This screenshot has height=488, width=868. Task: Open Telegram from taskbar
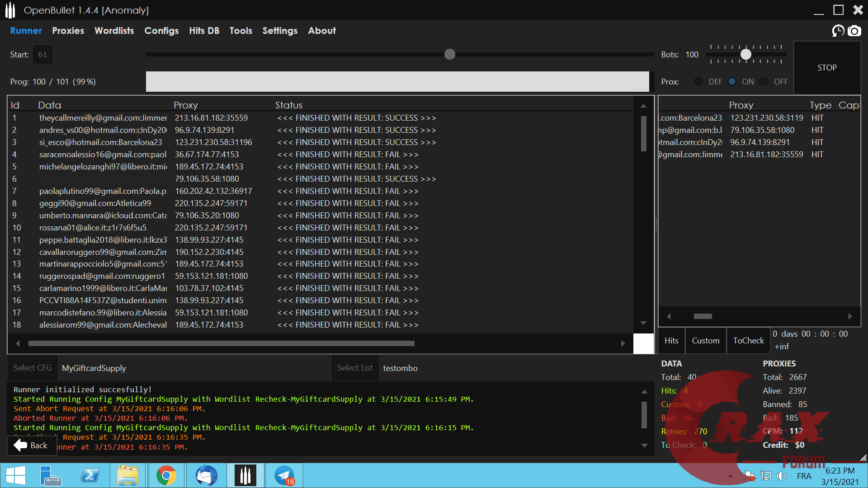tap(284, 476)
